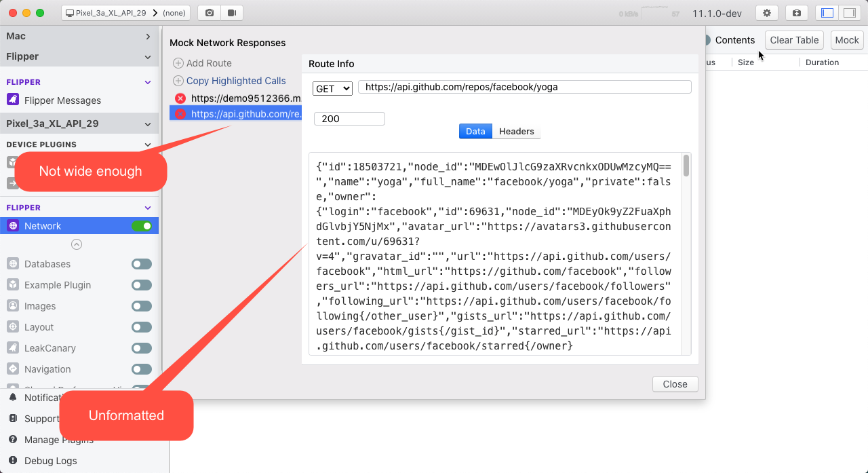Click the Add Route link

[209, 63]
